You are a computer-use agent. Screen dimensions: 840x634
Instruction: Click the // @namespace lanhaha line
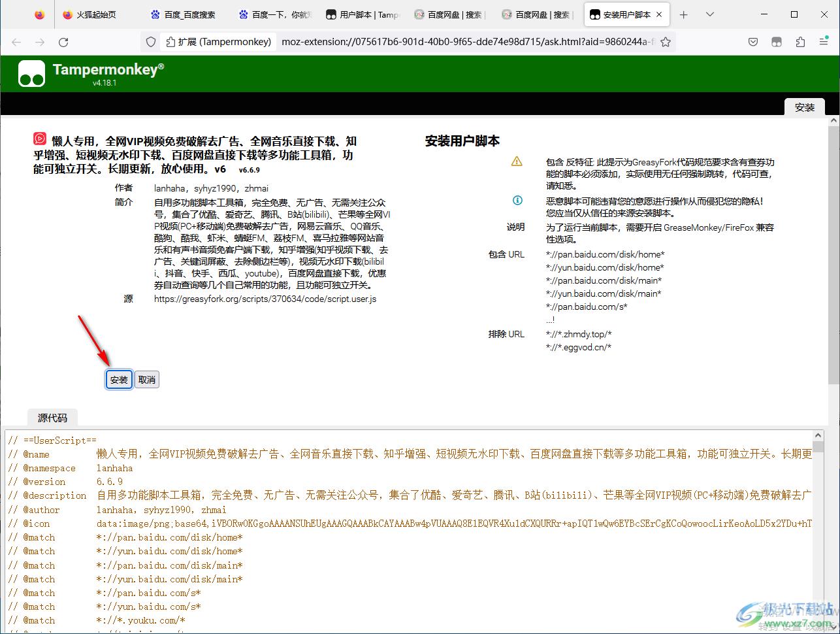[71, 468]
